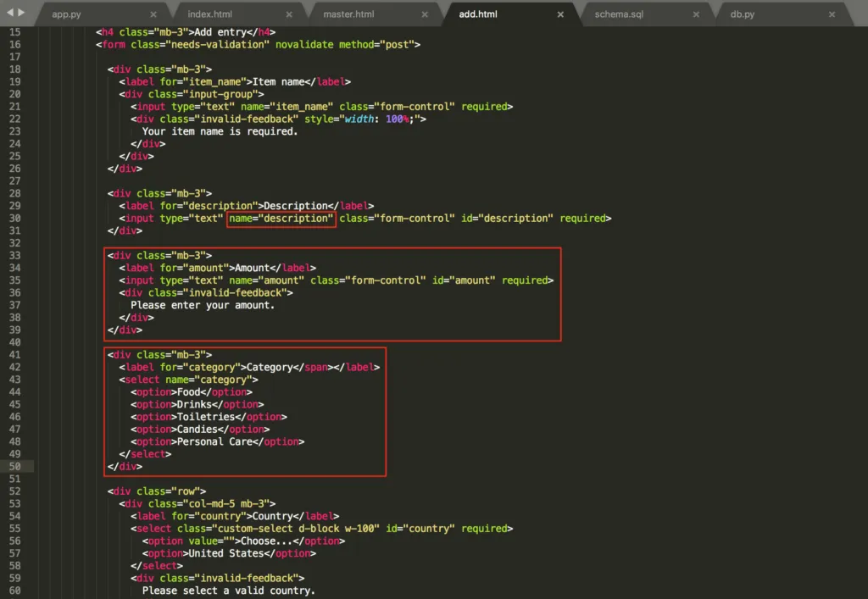Screen dimensions: 868x599
Task: Click the 'Add entry' heading text
Action: [221, 32]
